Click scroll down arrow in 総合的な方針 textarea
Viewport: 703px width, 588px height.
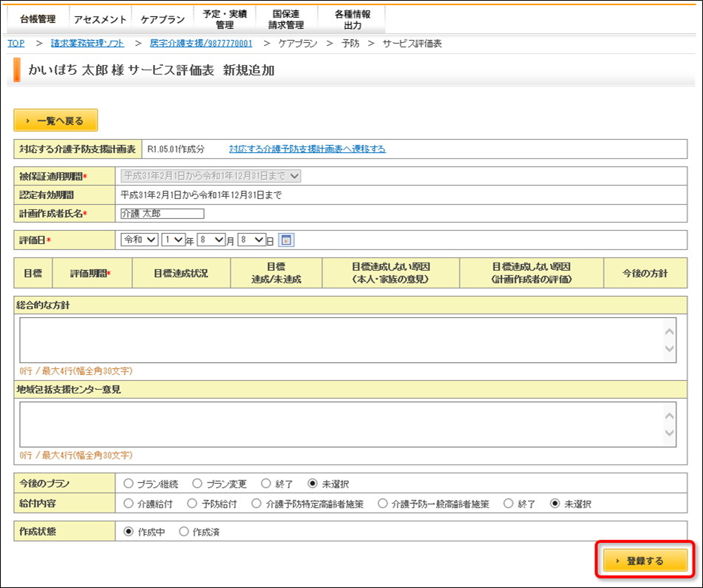click(670, 348)
